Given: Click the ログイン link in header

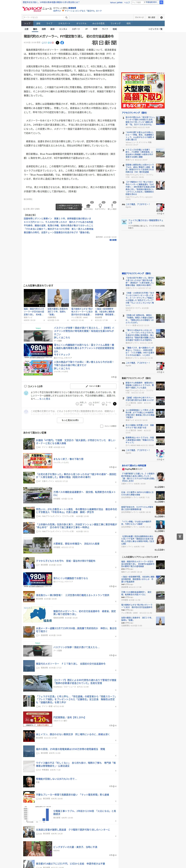Looking at the screenshot, I should click(57, 11).
